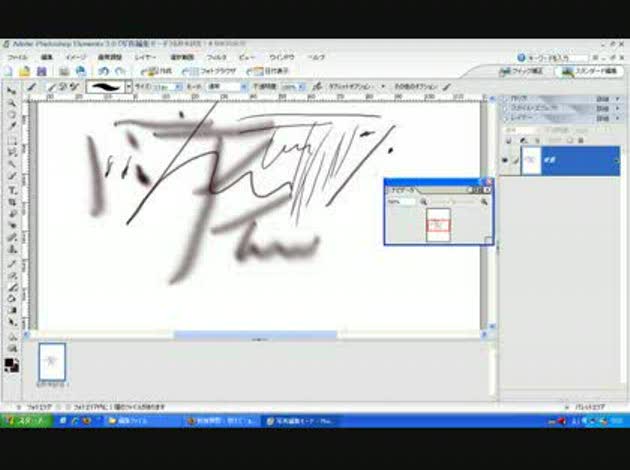Open the brush preset picker arrow
Viewport: 630px width, 470px height.
(x=129, y=86)
